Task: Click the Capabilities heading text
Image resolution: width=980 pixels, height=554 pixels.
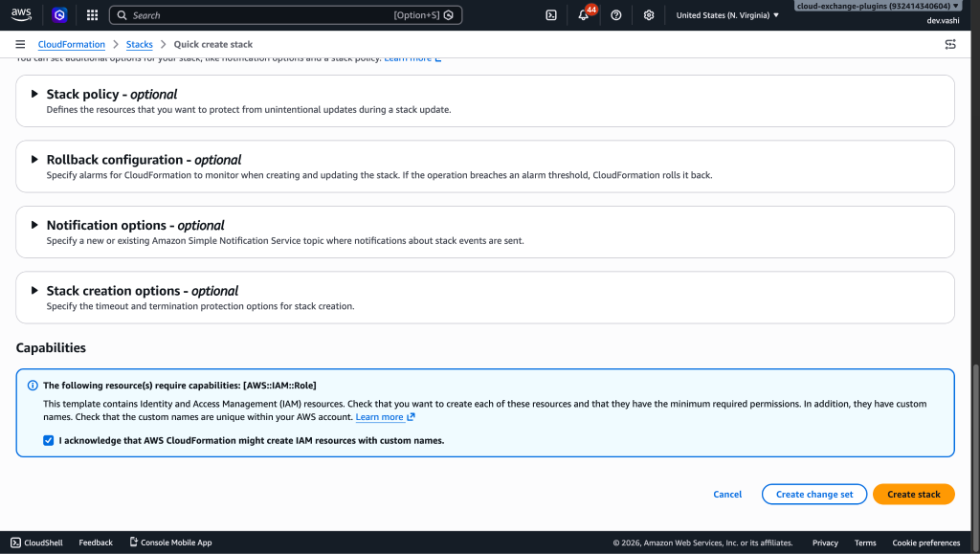Action: tap(51, 348)
